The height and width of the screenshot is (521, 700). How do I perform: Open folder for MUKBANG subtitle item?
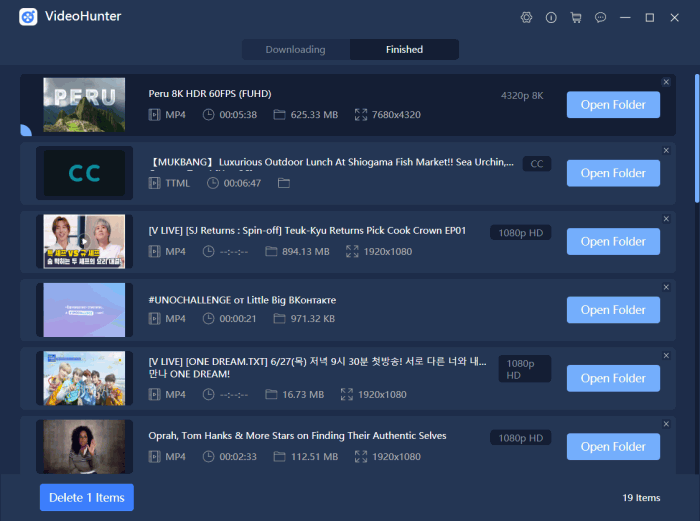(613, 173)
